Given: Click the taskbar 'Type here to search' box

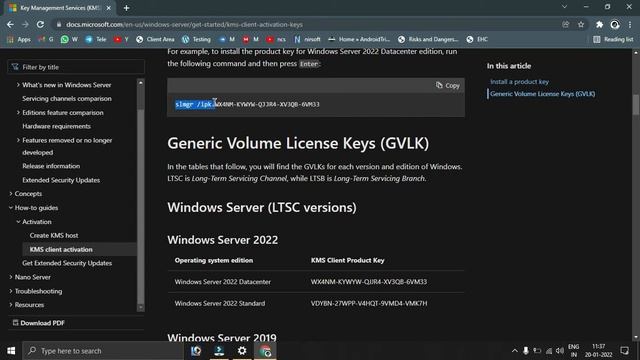Looking at the screenshot, I should (103, 351).
